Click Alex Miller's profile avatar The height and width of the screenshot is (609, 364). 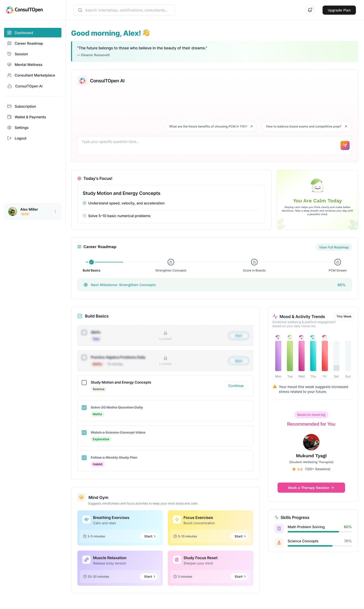pos(13,211)
